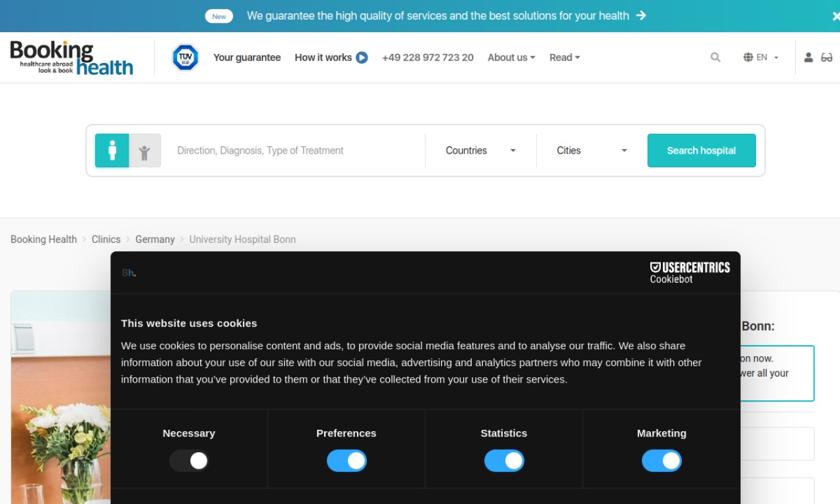The height and width of the screenshot is (504, 840).
Task: Open the user account icon
Action: click(808, 58)
